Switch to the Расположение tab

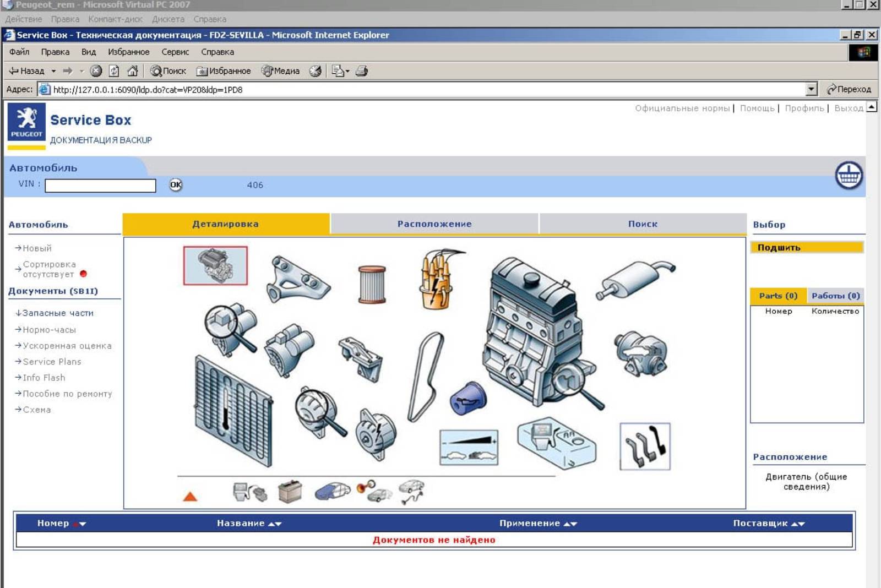pos(434,224)
